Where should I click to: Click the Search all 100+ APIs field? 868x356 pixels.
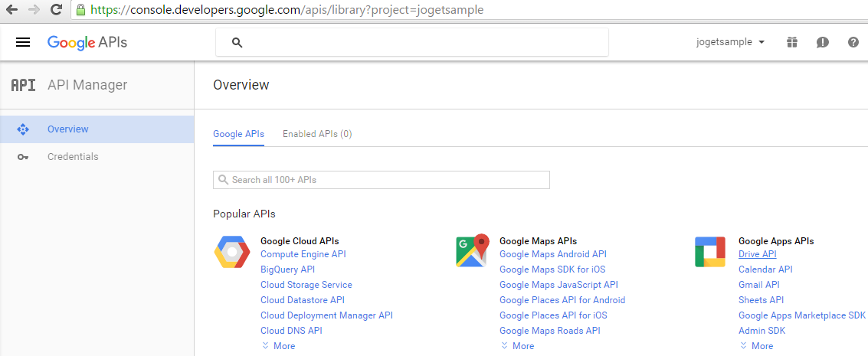[382, 180]
